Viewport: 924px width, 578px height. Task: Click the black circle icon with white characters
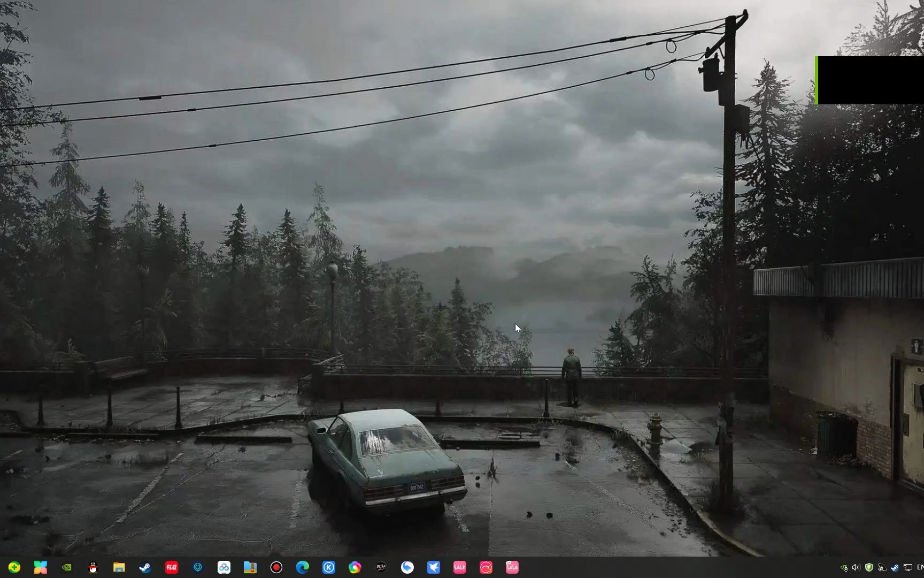[381, 567]
